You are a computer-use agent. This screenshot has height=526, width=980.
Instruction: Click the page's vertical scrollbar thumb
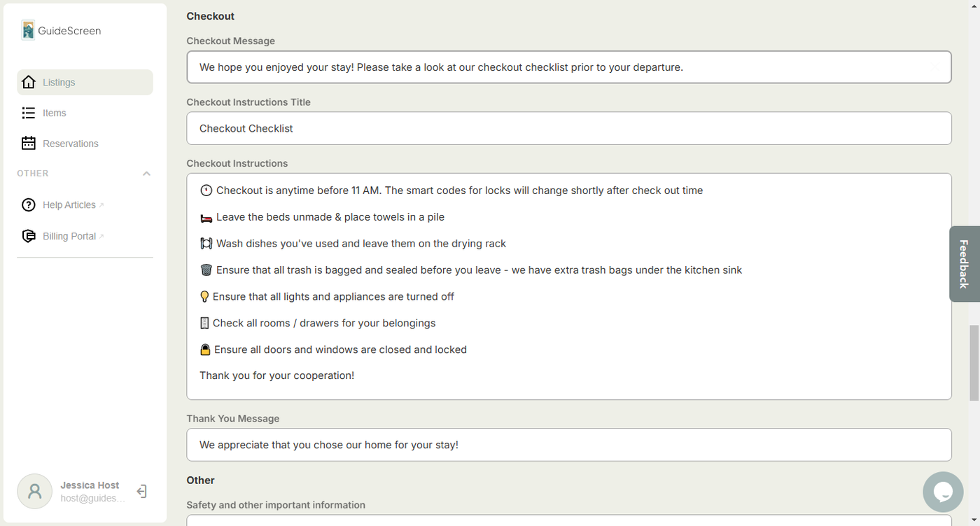click(x=974, y=363)
